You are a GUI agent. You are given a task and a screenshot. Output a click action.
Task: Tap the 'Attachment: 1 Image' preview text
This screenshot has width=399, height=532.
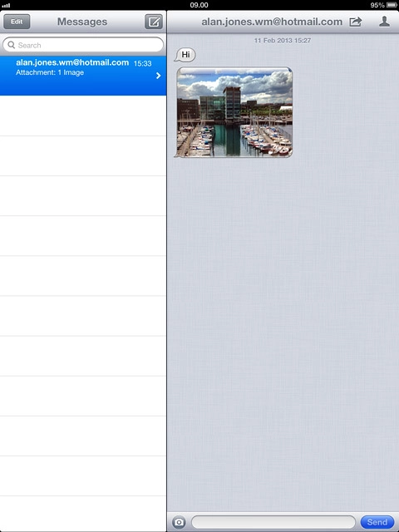(50, 72)
